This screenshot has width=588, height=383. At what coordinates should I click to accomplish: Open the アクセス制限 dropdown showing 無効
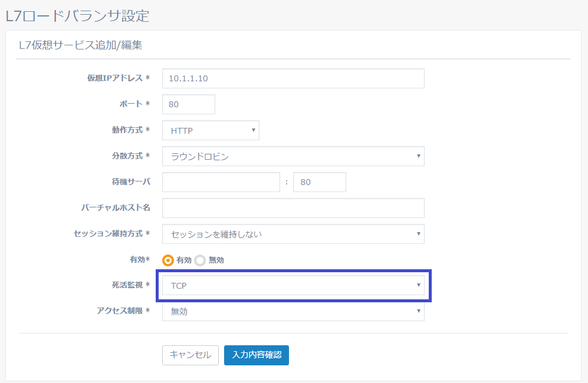point(293,312)
